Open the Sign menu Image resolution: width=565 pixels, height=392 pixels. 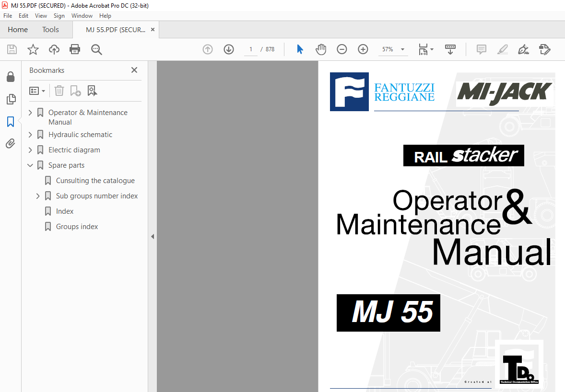tap(59, 16)
